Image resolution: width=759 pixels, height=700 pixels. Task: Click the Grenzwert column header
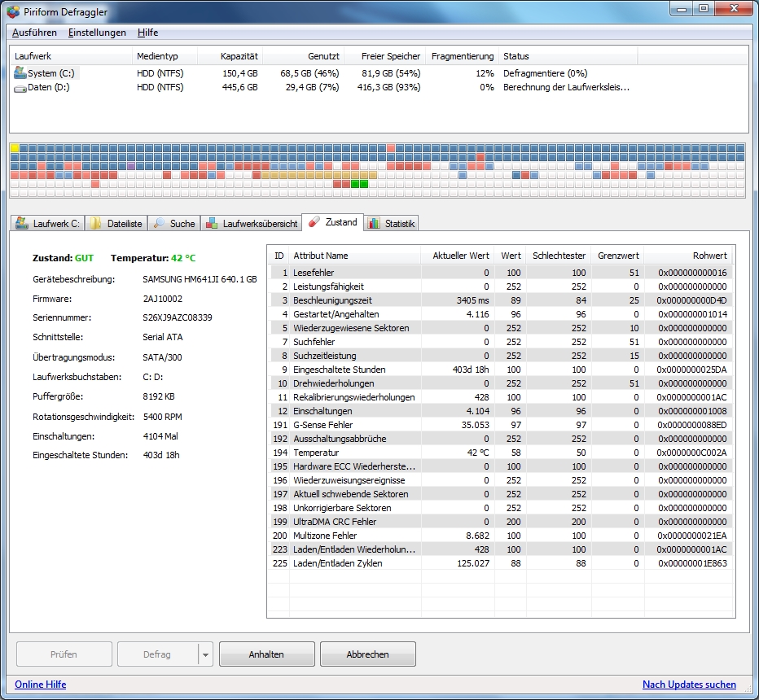[x=617, y=256]
